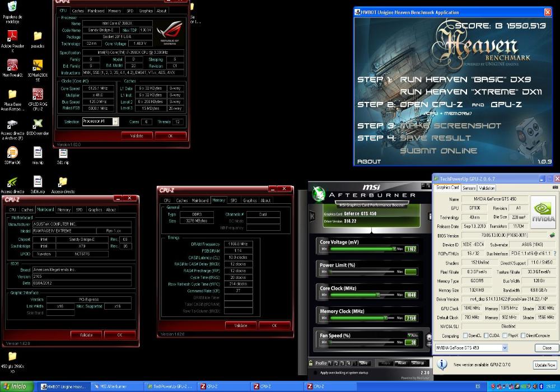
Task: Launch the MemTweakIt shortcut
Action: [x=12, y=68]
